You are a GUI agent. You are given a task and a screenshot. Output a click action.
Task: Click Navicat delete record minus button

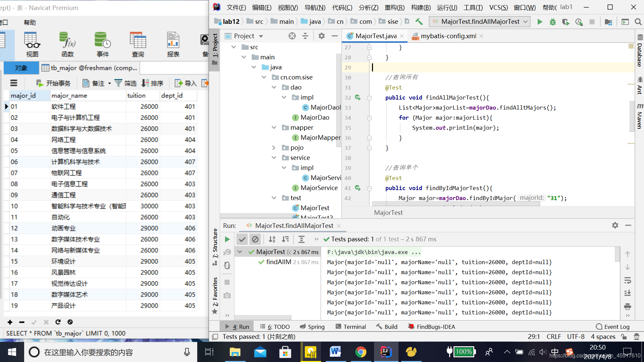(22, 322)
